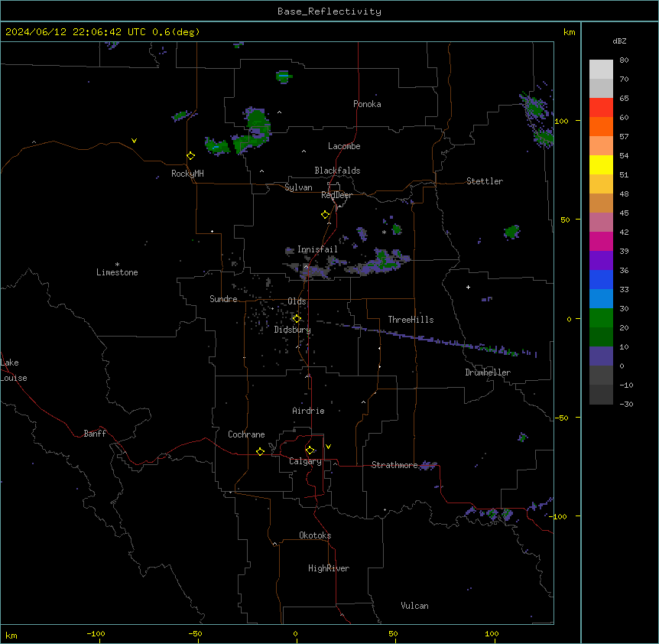659x644 pixels.
Task: Select the red 60-65 dBZ legend swatch
Action: [601, 108]
